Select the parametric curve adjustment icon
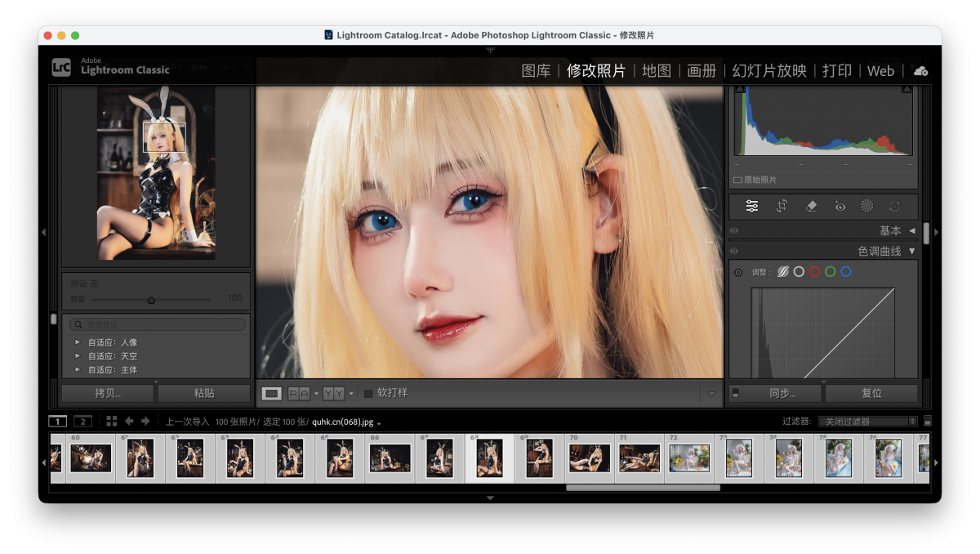Image resolution: width=980 pixels, height=554 pixels. click(782, 271)
